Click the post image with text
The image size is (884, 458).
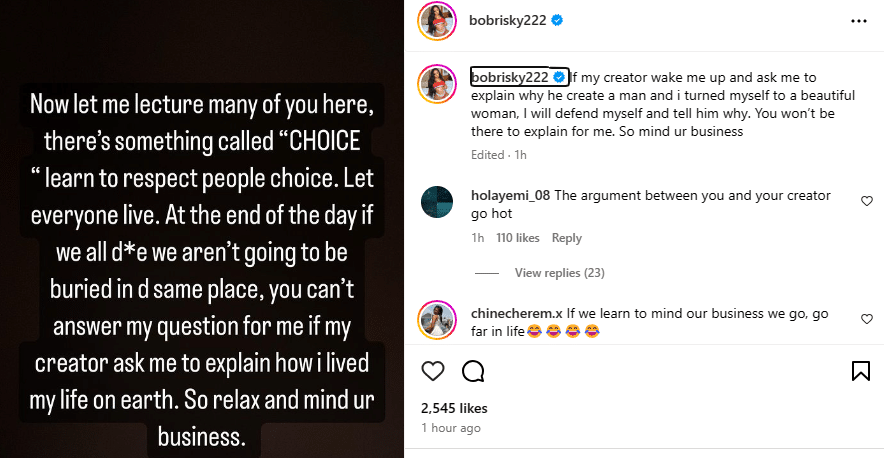(x=202, y=229)
